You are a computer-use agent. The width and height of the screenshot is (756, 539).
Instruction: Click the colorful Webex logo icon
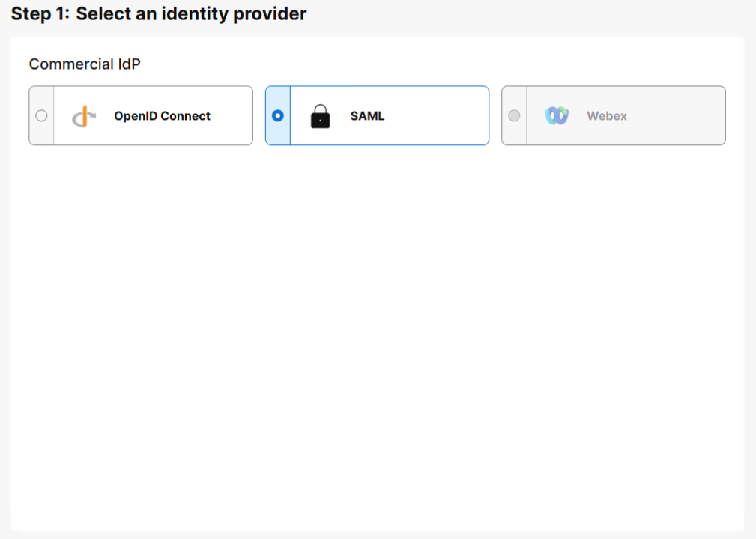(x=557, y=116)
